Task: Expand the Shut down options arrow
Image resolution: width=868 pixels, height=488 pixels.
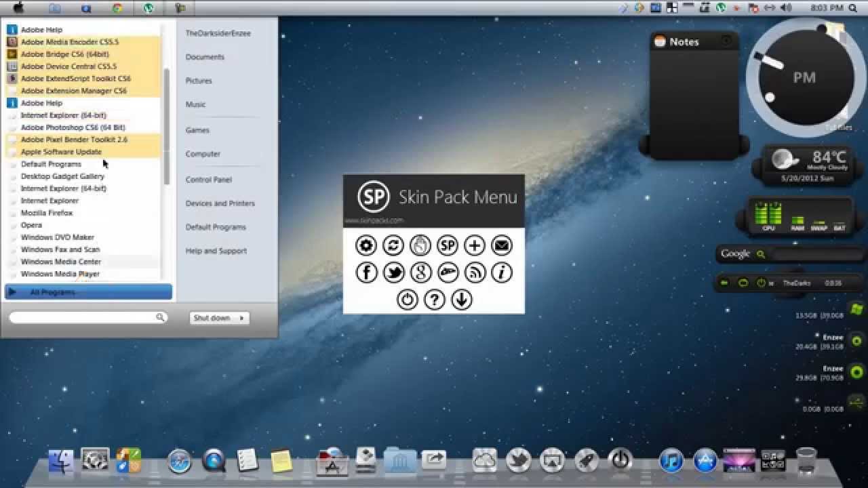Action: [x=241, y=318]
